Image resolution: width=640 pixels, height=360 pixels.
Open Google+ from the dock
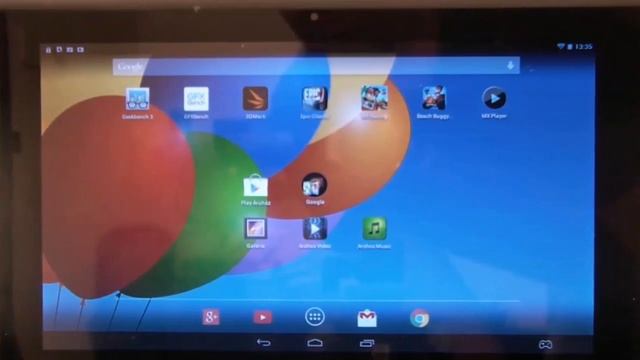211,317
